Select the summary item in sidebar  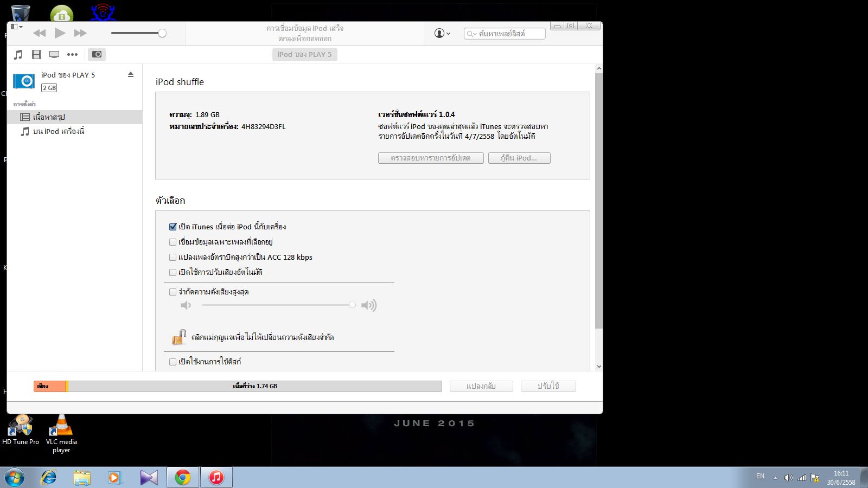(49, 117)
